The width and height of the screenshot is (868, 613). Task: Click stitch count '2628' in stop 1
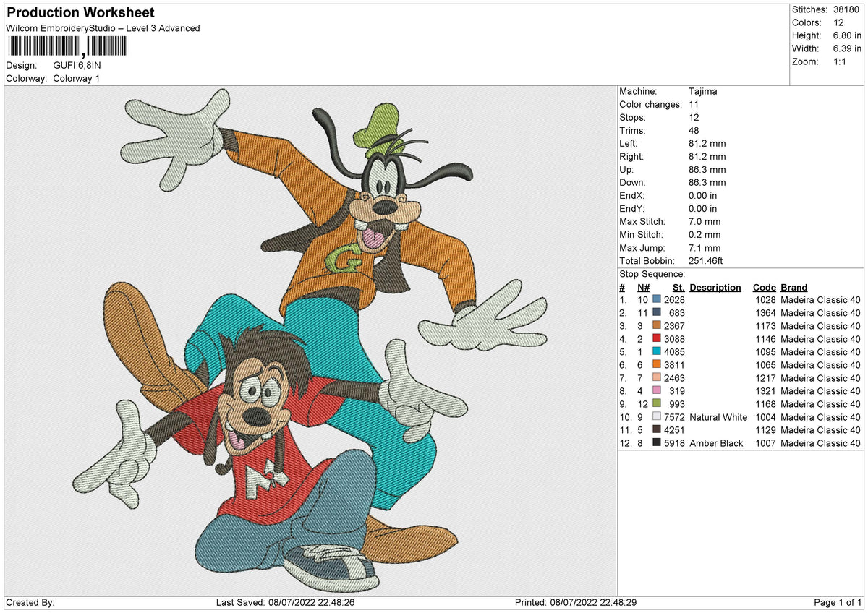pos(674,300)
